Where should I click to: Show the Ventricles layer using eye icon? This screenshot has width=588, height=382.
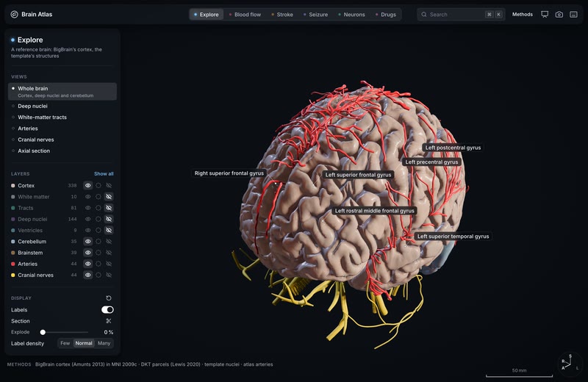pyautogui.click(x=87, y=230)
